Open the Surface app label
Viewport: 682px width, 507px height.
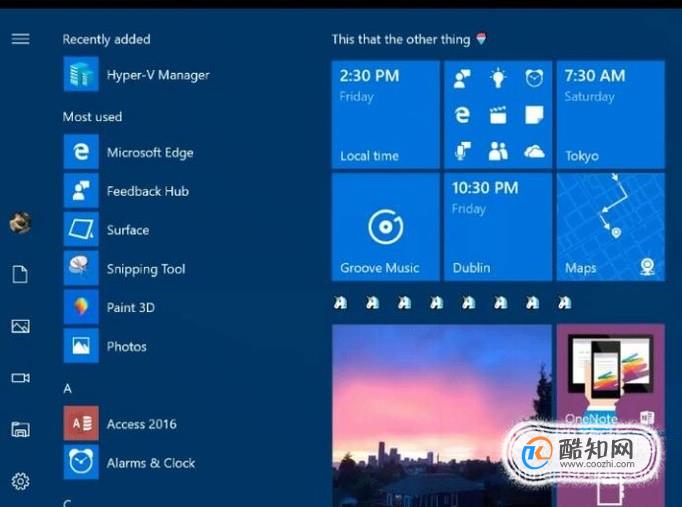pos(128,230)
